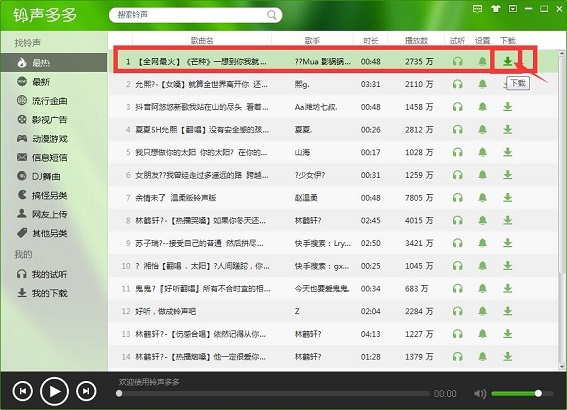
Task: Start playback with the play button
Action: pyautogui.click(x=54, y=391)
